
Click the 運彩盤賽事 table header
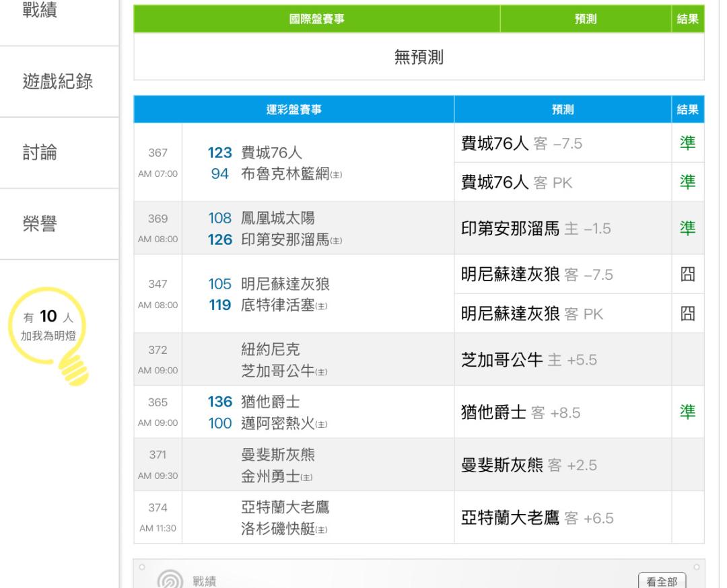coord(294,110)
